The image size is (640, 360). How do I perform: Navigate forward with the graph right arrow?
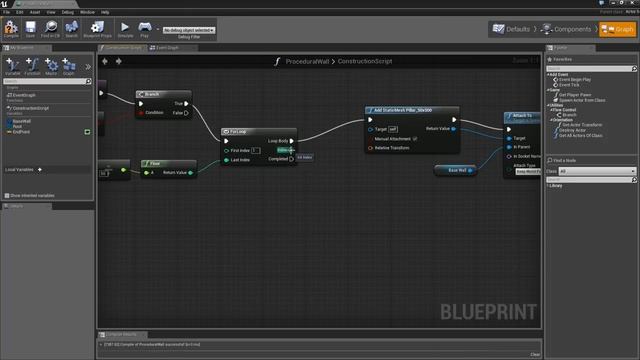119,61
